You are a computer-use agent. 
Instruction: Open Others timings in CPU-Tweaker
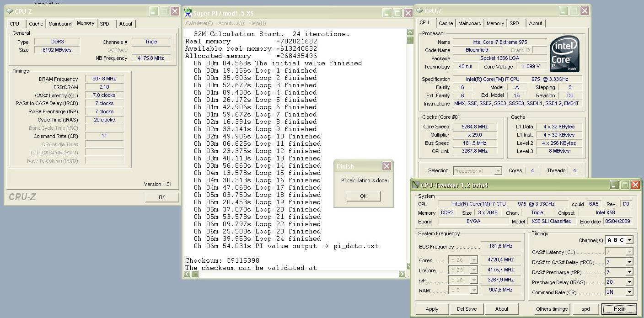(x=552, y=309)
